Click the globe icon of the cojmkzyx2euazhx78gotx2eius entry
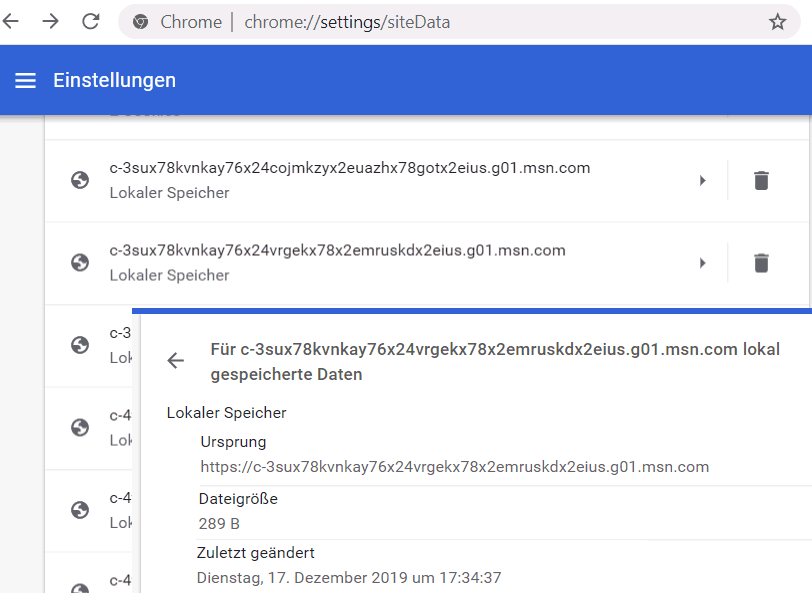Image resolution: width=812 pixels, height=593 pixels. coord(80,180)
